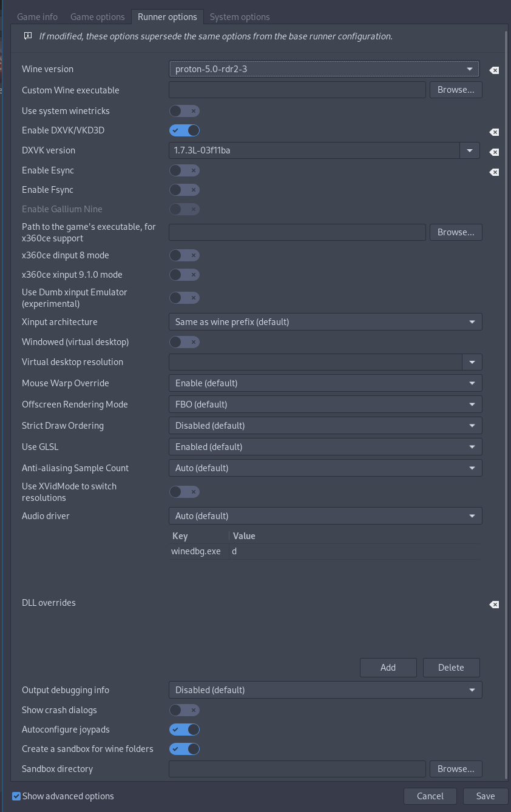
Task: Focus the DXVK version text field
Action: pyautogui.click(x=315, y=150)
